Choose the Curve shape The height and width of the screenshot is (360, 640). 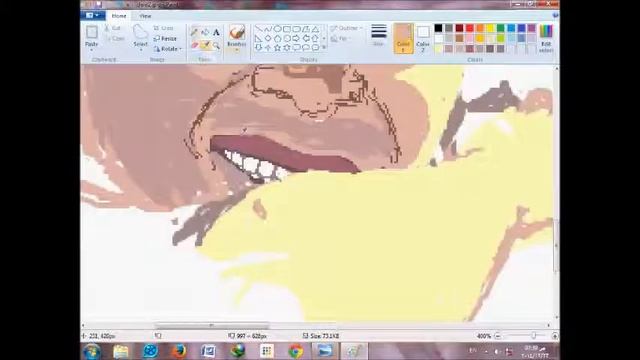click(268, 29)
